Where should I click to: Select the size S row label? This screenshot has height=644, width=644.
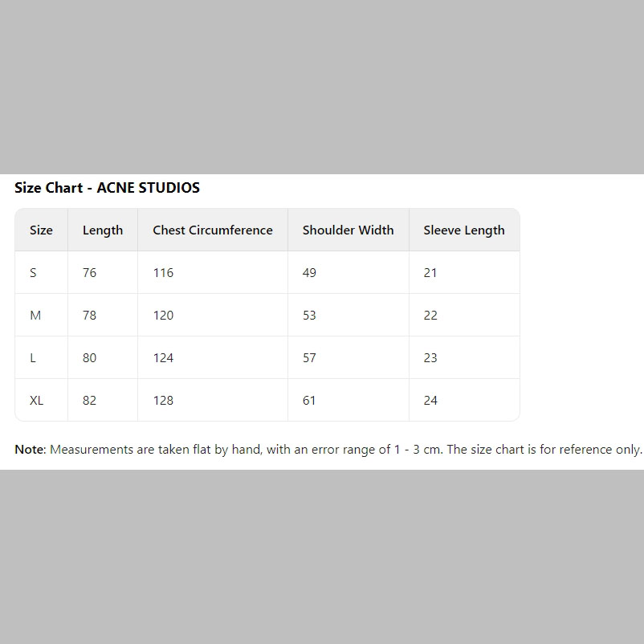point(33,273)
